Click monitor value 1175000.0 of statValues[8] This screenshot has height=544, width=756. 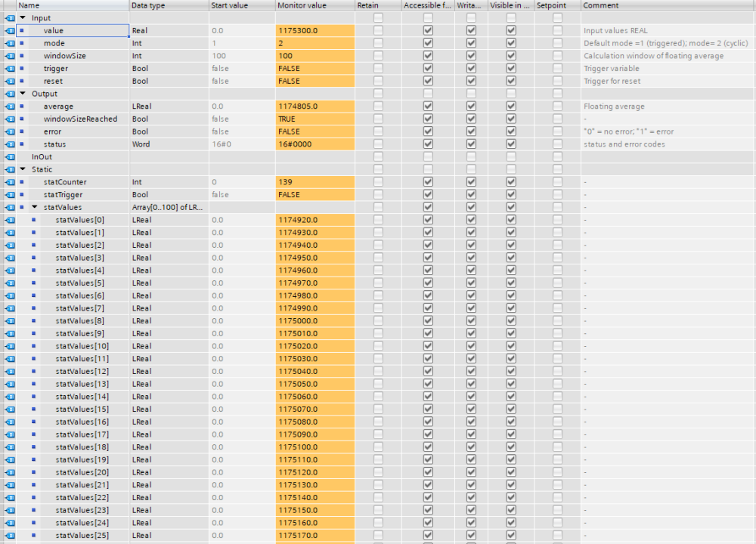click(315, 320)
